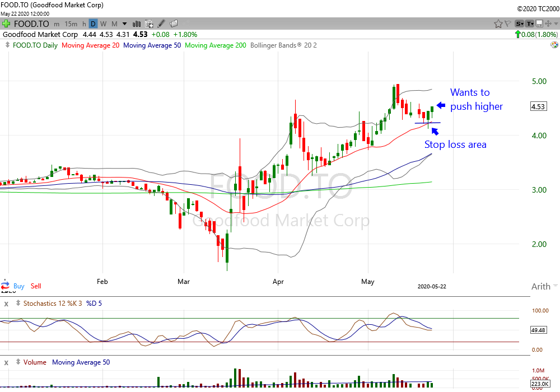Switch to the Weekly (W) time frame
The width and height of the screenshot is (560, 392).
coord(103,24)
